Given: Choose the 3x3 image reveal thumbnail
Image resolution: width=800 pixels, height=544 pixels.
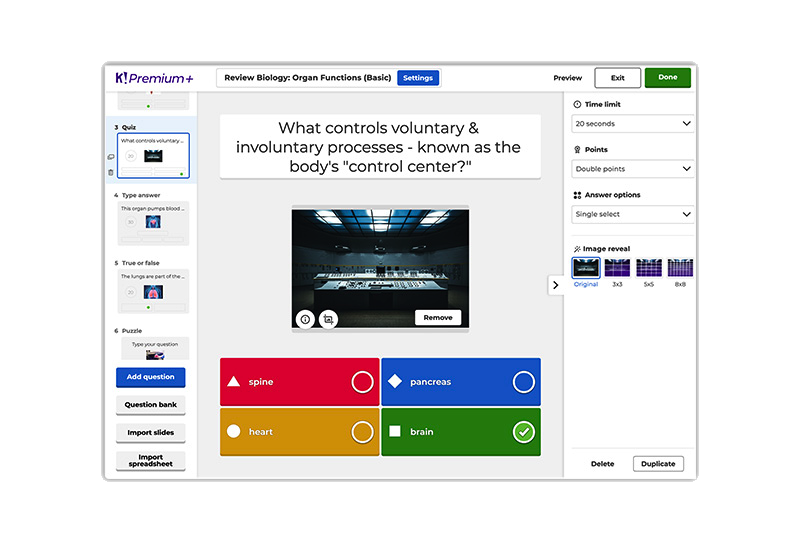Looking at the screenshot, I should [x=617, y=268].
